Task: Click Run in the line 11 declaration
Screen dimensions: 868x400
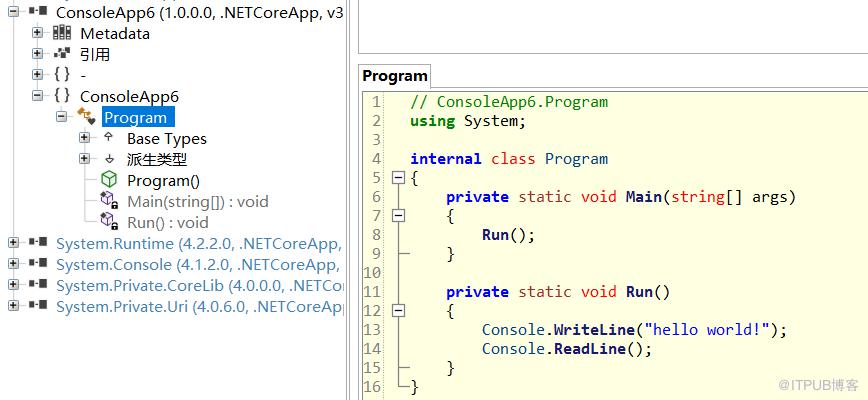Action: 639,292
